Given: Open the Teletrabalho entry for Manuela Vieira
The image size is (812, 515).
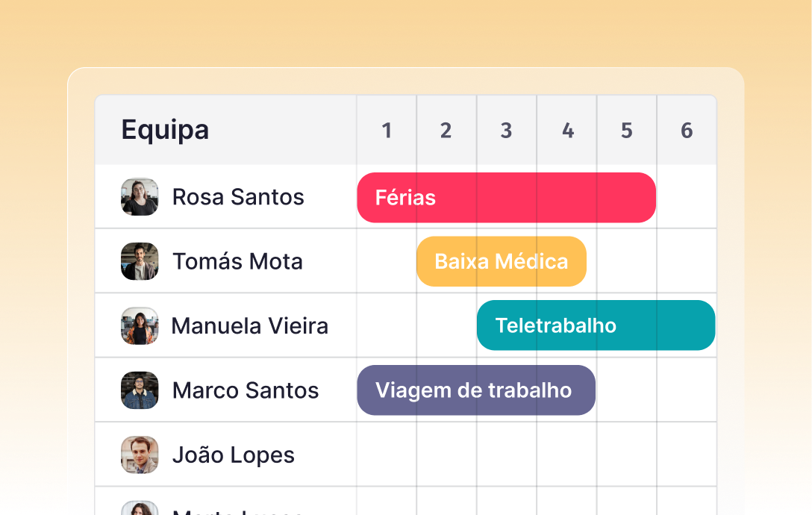Looking at the screenshot, I should pyautogui.click(x=596, y=325).
